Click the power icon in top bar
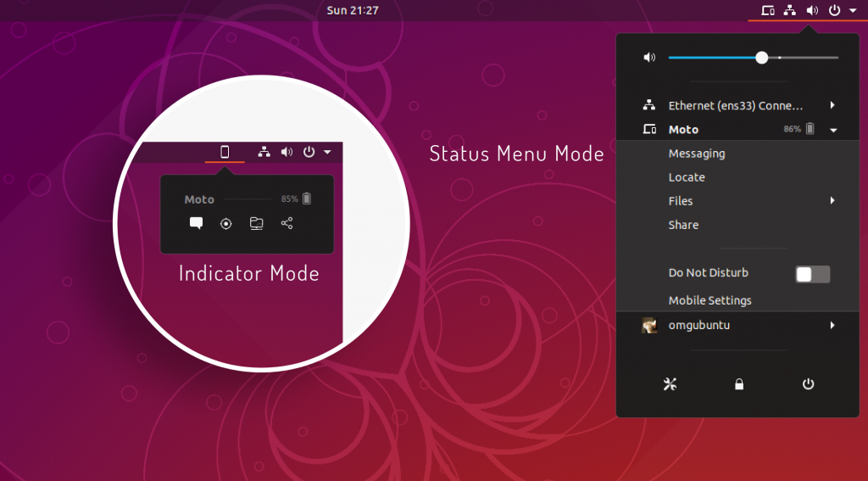This screenshot has width=868, height=481. (x=834, y=10)
